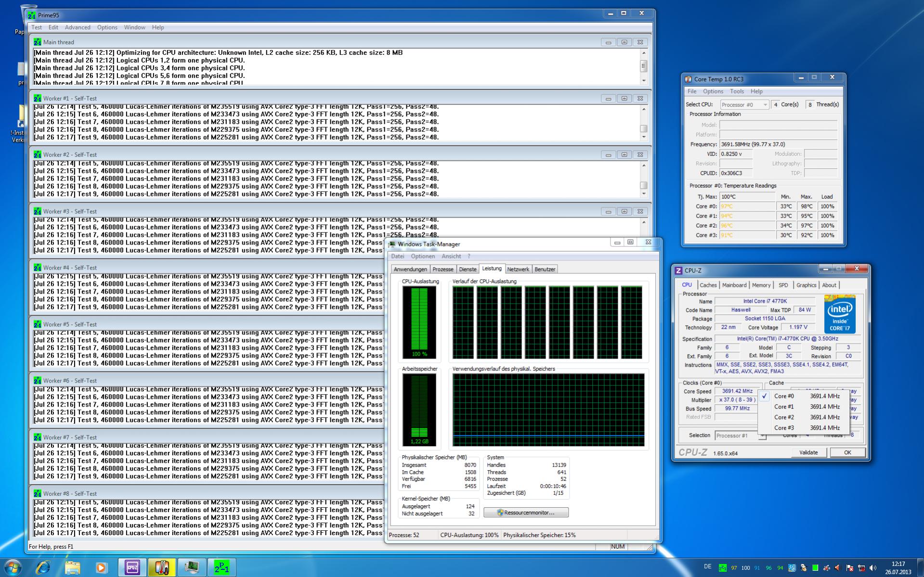924x577 pixels.
Task: Switch to the Dienste tab in Task Manager
Action: pyautogui.click(x=468, y=269)
